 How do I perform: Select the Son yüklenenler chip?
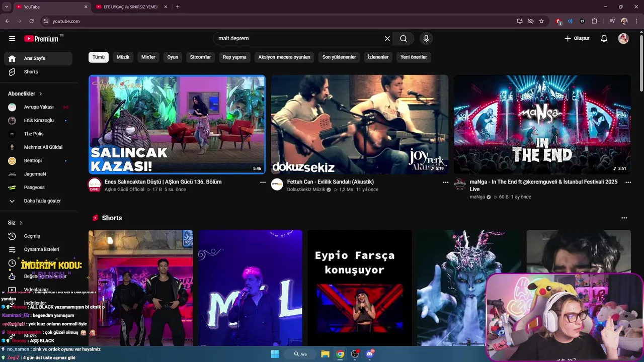click(339, 57)
